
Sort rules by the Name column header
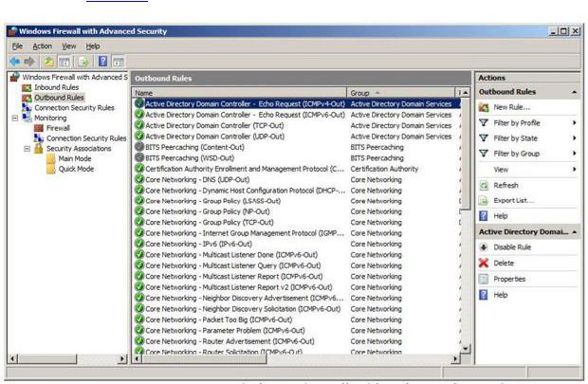(x=239, y=93)
